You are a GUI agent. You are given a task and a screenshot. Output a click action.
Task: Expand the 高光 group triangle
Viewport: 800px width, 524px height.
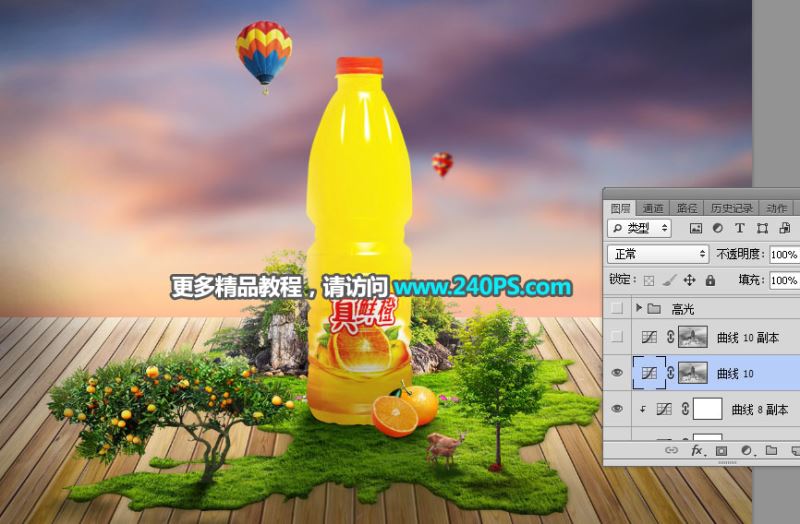point(638,308)
